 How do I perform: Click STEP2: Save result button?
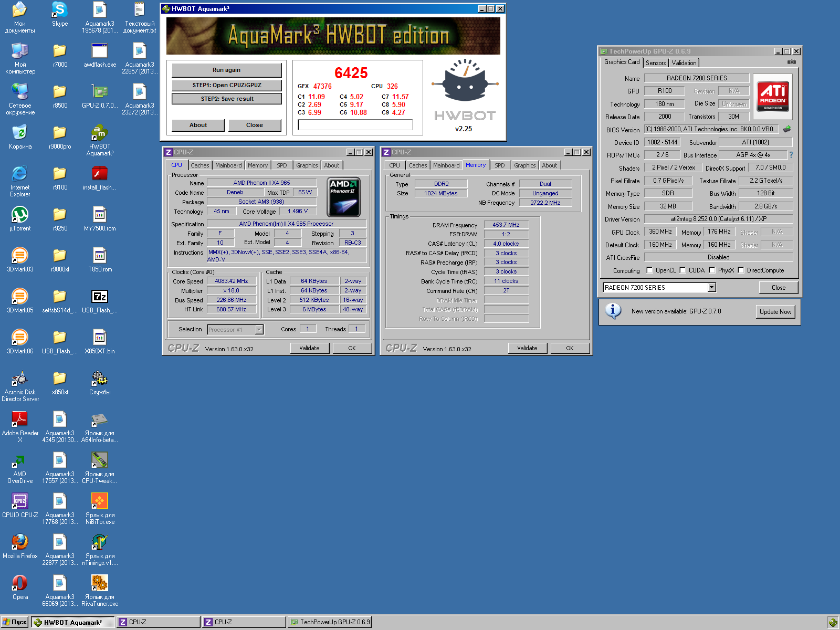[x=227, y=99]
